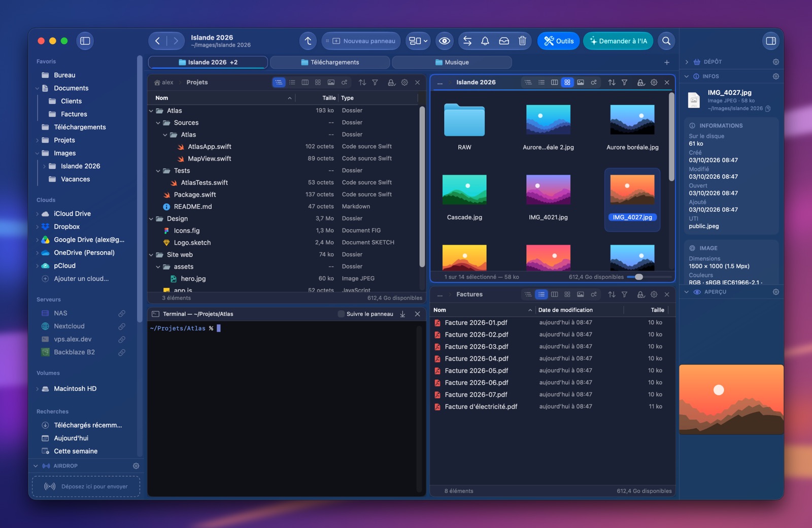812x528 pixels.
Task: Click the Islande 2026 panel vertical scrollbar
Action: pyautogui.click(x=671, y=137)
